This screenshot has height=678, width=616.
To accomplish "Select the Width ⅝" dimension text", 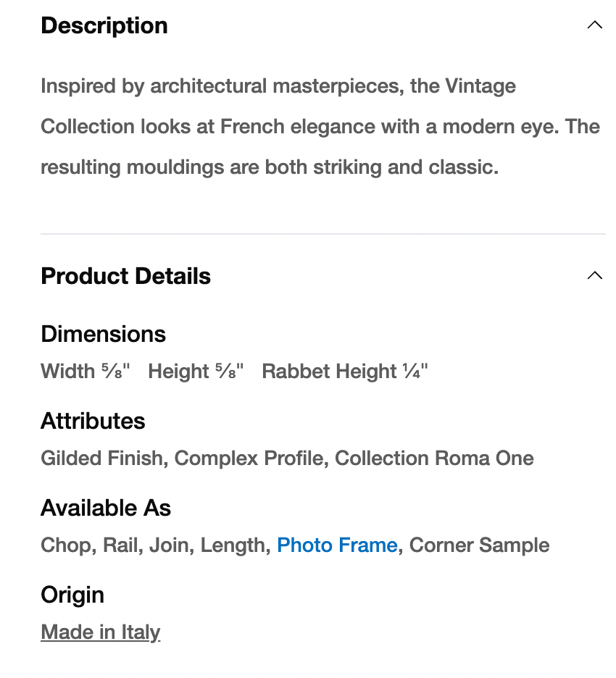I will pos(85,372).
